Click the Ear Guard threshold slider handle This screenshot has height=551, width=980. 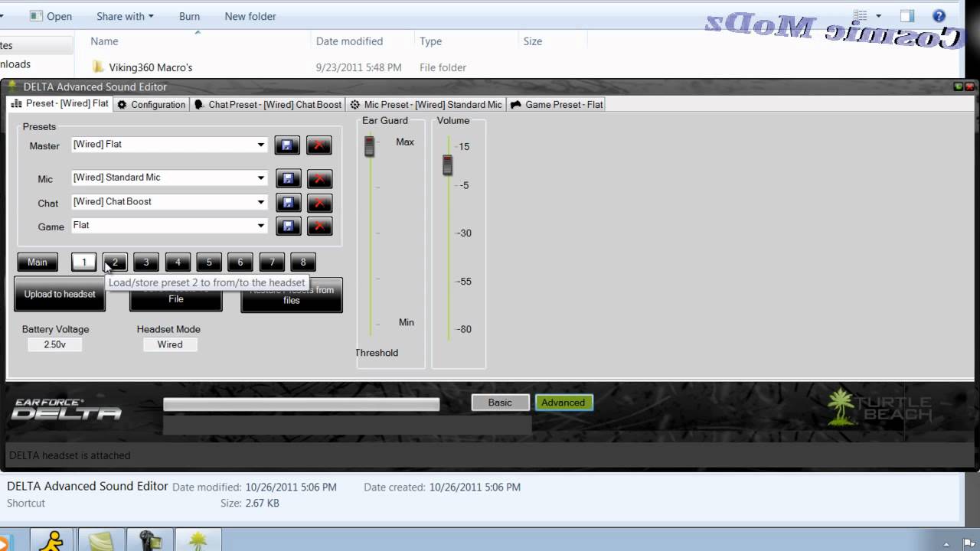click(370, 145)
